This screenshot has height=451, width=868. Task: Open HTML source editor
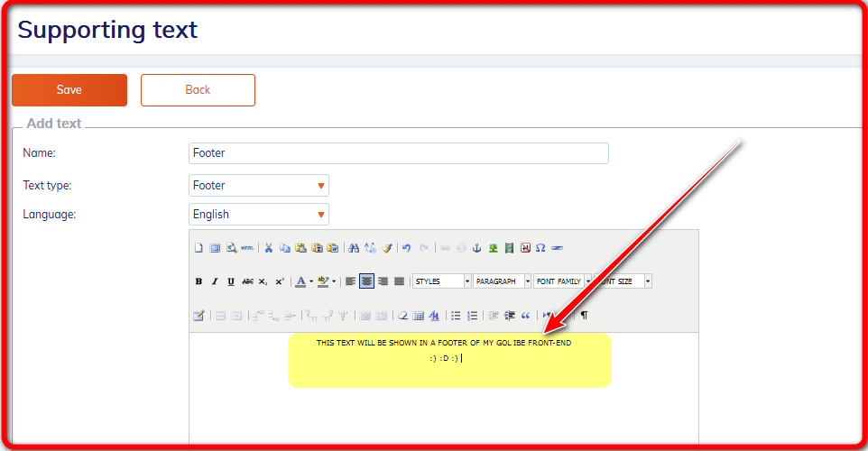click(x=247, y=247)
